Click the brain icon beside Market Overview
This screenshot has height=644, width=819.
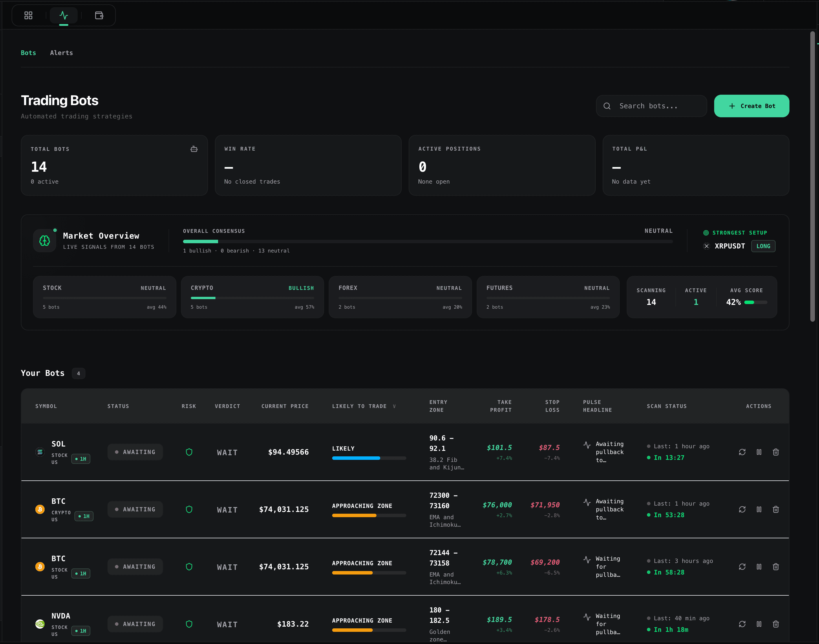(44, 241)
